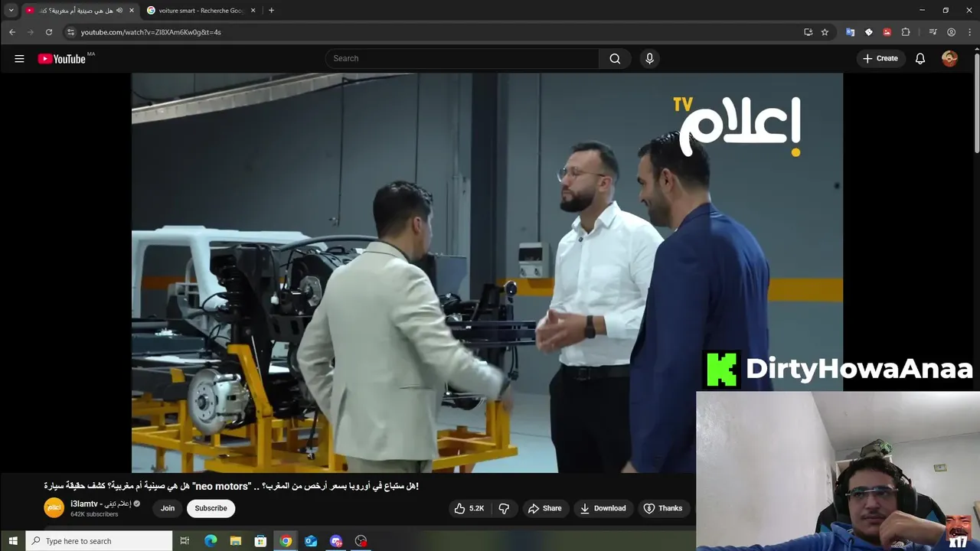Open Outlook from taskbar

(311, 541)
